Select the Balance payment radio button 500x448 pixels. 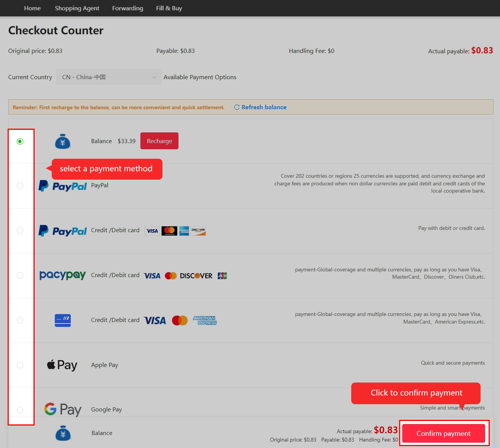(x=20, y=141)
